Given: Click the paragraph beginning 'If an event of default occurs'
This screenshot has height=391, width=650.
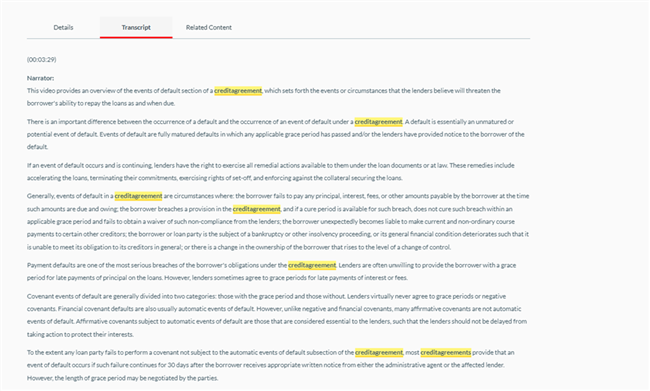Looking at the screenshot, I should [271, 172].
